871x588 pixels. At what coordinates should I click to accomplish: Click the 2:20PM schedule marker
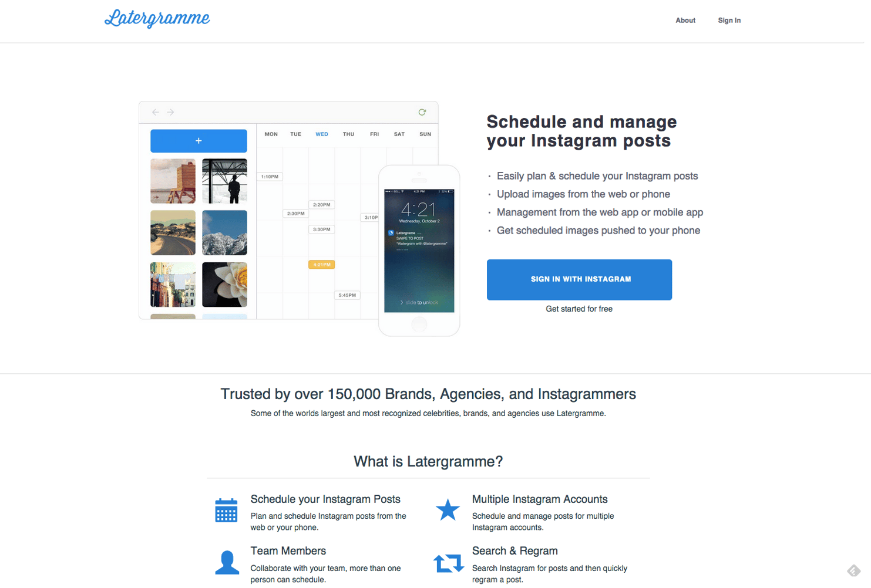(322, 205)
